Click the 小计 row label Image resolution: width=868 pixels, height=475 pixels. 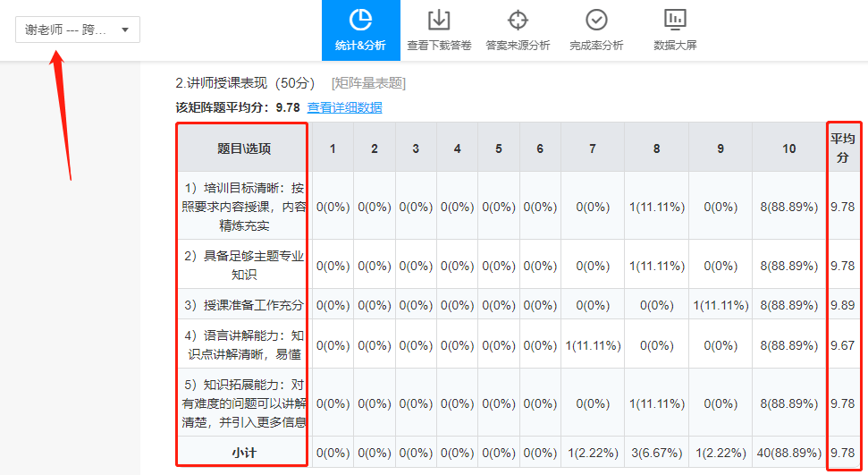click(243, 453)
